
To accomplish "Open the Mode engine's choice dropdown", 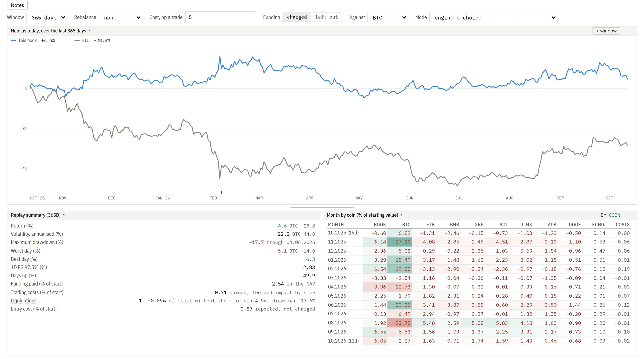I will point(493,17).
